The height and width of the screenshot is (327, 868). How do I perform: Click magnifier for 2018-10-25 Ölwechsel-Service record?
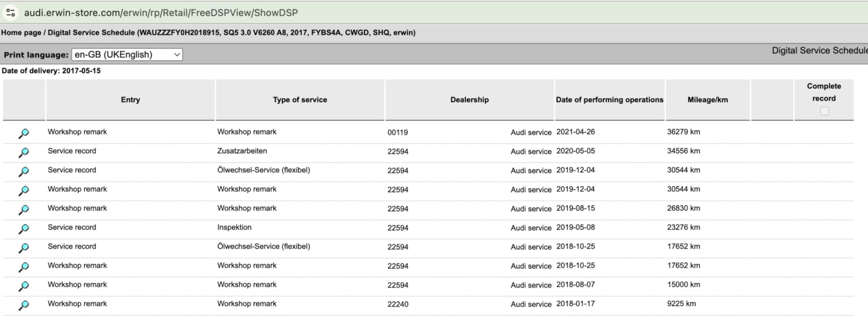point(24,248)
